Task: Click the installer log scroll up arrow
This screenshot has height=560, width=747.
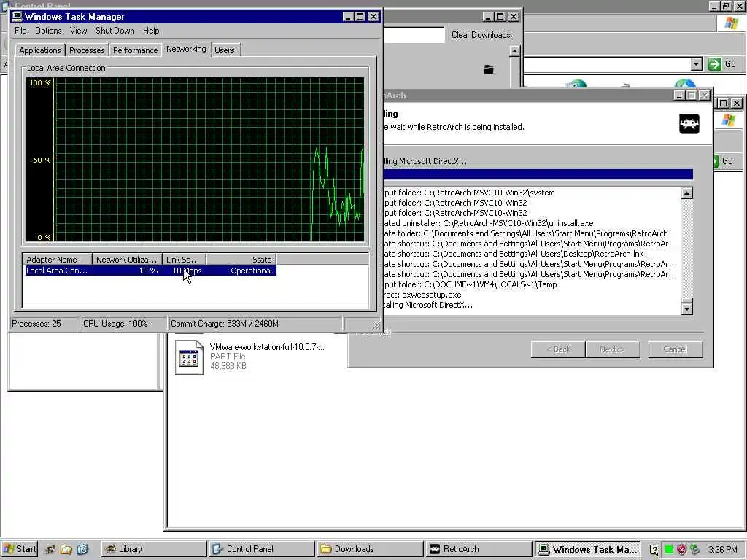Action: (x=686, y=192)
